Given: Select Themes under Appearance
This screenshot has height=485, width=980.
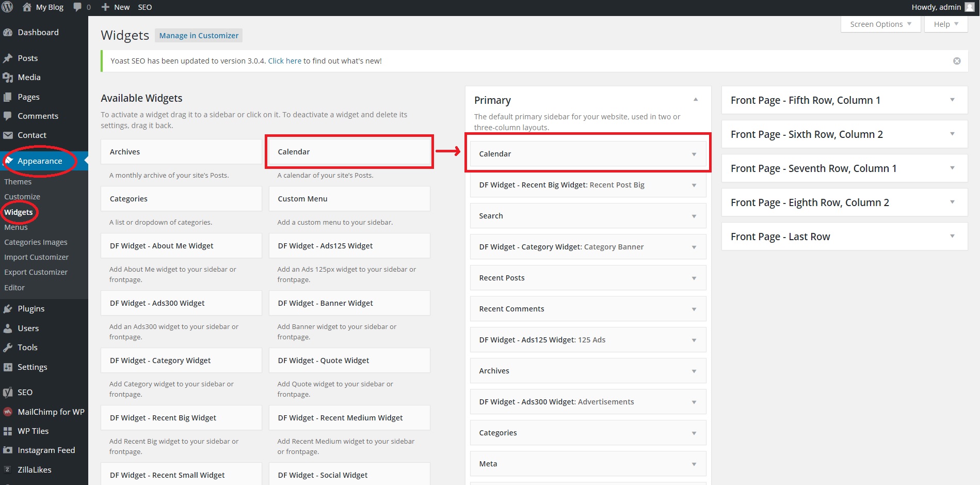Looking at the screenshot, I should [x=18, y=182].
